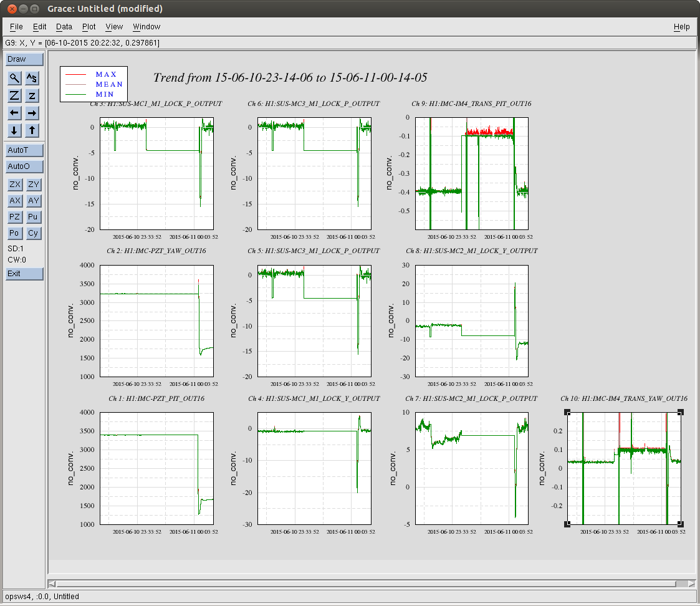Select Ch 9 H1:IMC-IM4_TRANS_PIT_OUT16 graph
Viewport: 700px width, 606px height.
coord(472,174)
